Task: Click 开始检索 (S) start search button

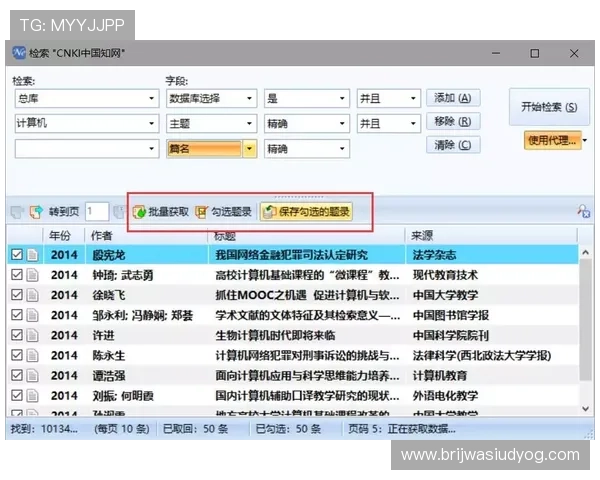Action: [549, 107]
